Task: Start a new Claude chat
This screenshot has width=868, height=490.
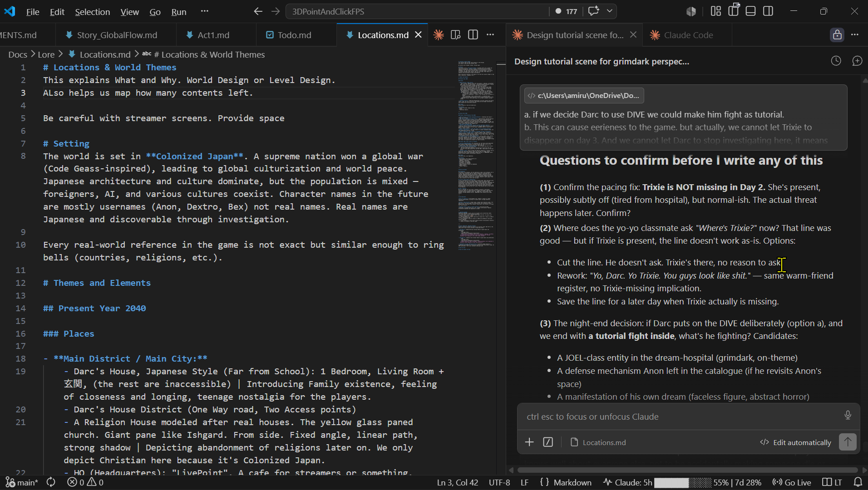Action: pos(857,61)
